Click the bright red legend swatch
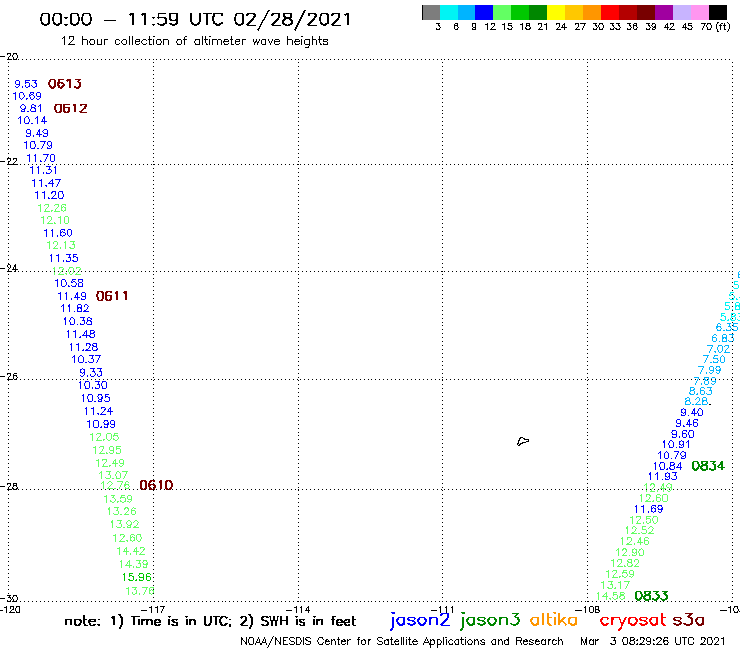The width and height of the screenshot is (740, 650). coord(610,12)
